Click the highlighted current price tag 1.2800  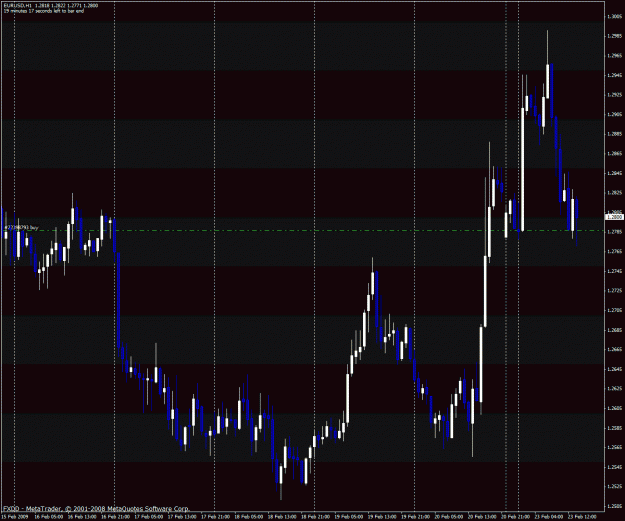click(614, 217)
